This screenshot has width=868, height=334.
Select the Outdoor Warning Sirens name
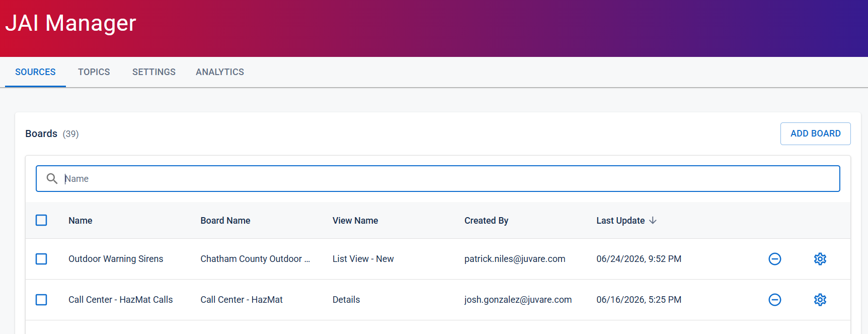116,259
